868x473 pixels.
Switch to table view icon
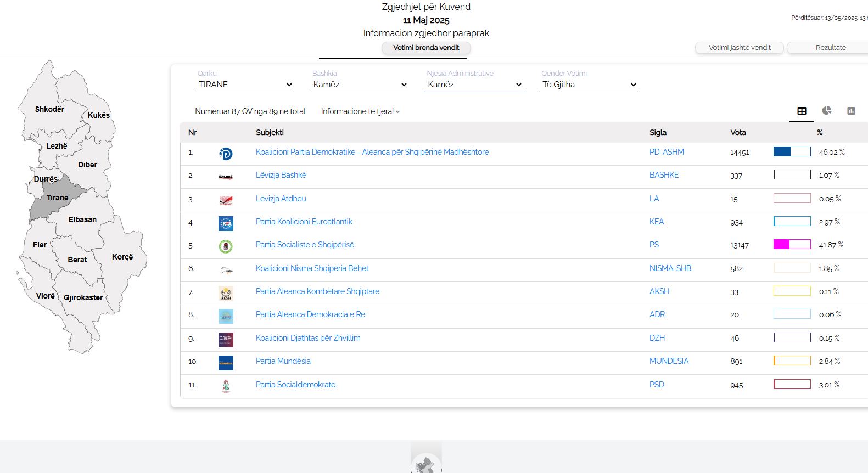(x=802, y=111)
